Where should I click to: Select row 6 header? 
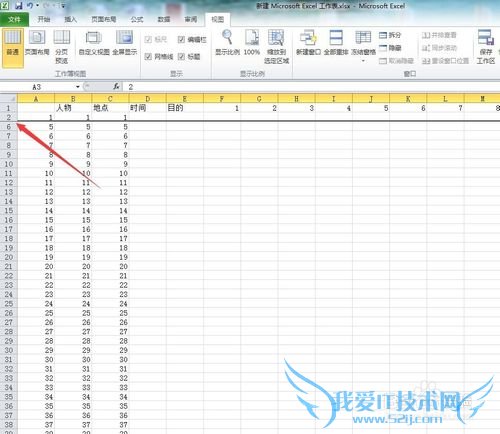[9, 127]
